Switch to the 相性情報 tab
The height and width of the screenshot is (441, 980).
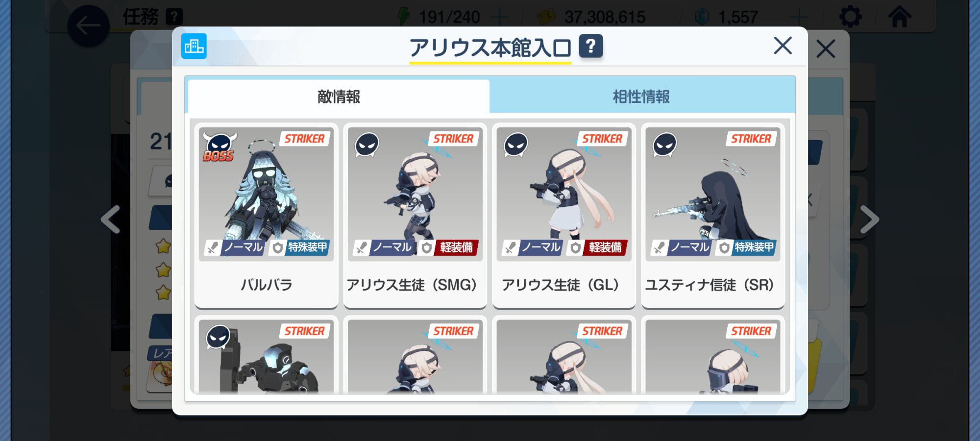641,97
